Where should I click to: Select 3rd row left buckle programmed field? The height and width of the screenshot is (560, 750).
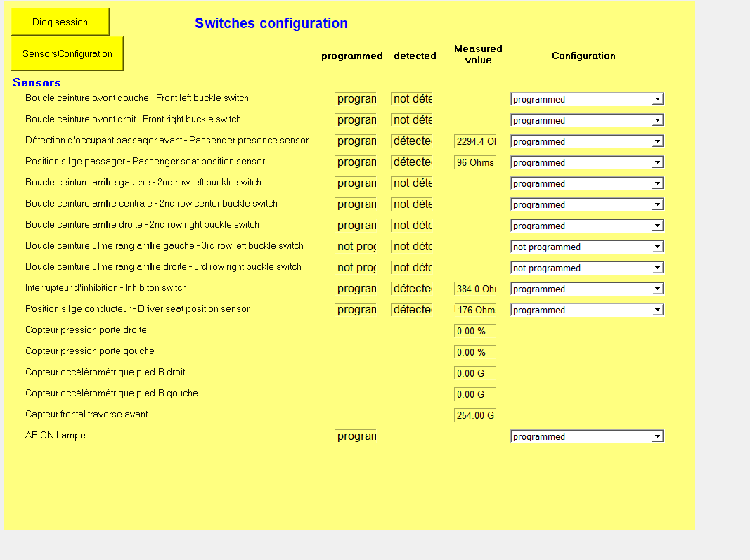coord(356,247)
